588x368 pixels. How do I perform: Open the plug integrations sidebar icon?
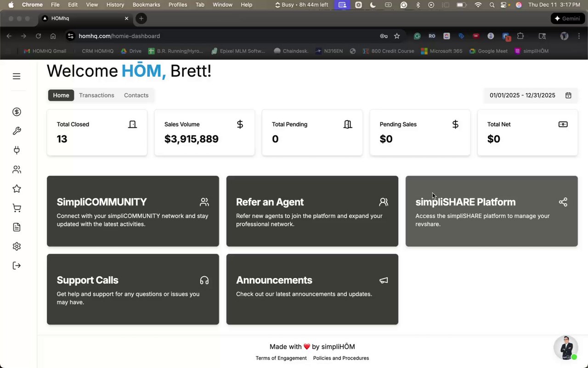17,150
